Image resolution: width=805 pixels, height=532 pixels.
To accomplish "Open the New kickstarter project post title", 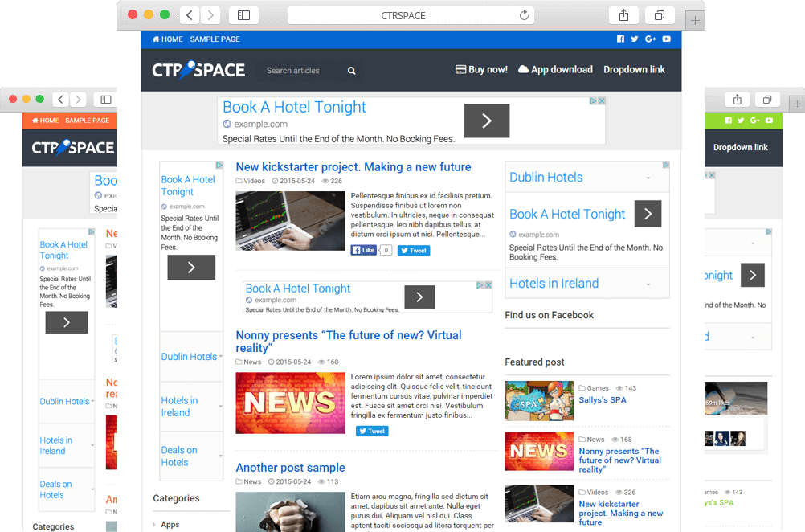I will 353,167.
